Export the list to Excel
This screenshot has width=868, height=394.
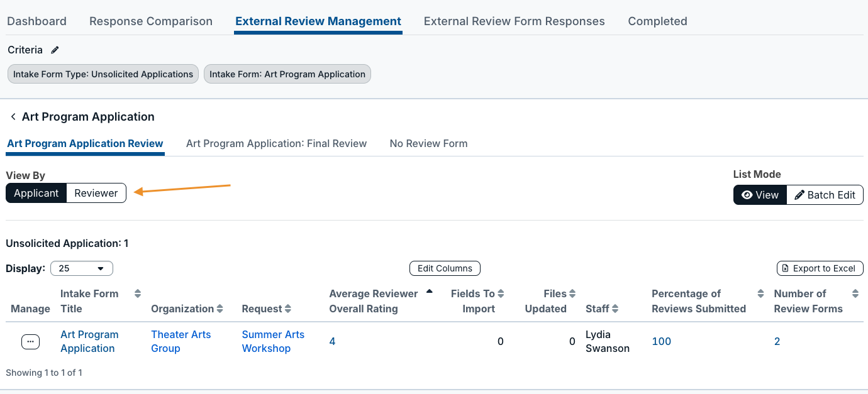pyautogui.click(x=820, y=268)
